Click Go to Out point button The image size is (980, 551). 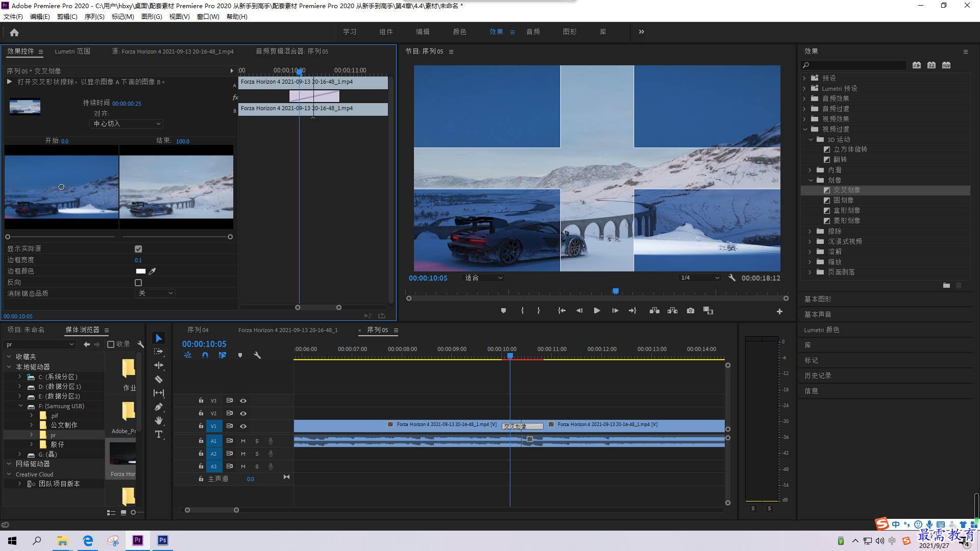pyautogui.click(x=632, y=311)
